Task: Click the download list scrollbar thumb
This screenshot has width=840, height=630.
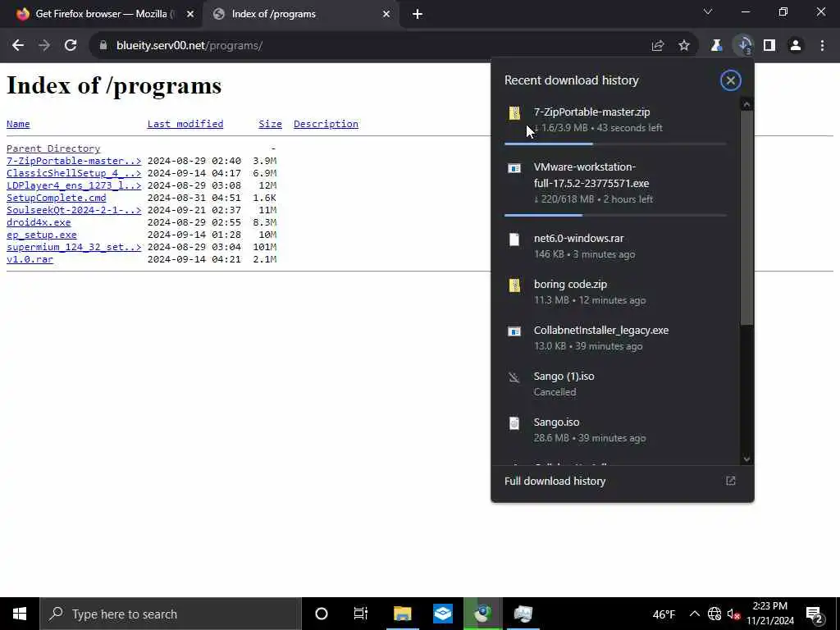Action: pos(746,217)
